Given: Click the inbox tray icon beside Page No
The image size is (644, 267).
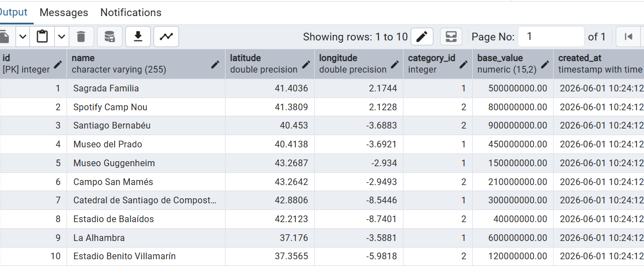Looking at the screenshot, I should pyautogui.click(x=451, y=37).
